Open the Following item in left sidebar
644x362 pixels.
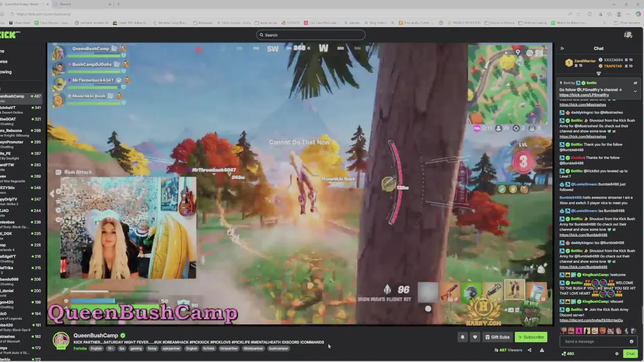pos(5,72)
